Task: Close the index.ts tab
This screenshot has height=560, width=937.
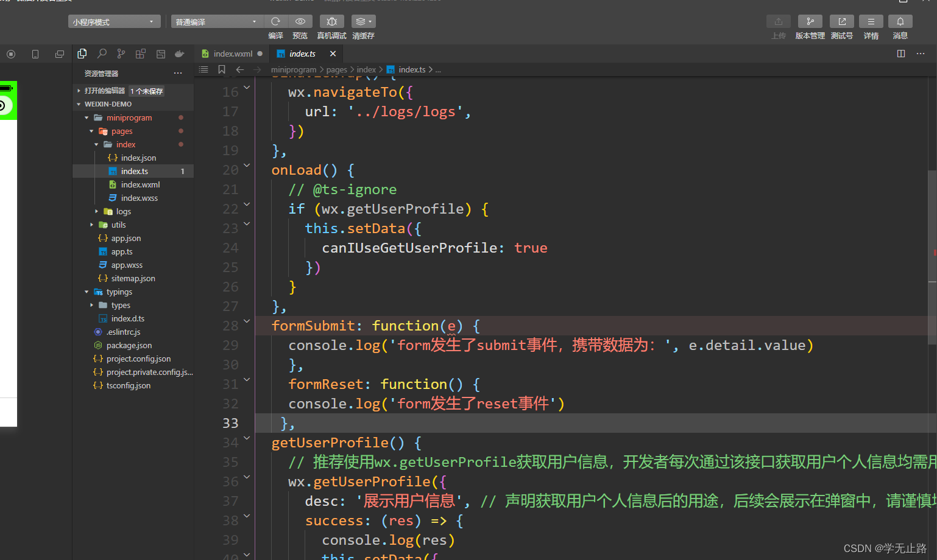Action: (x=333, y=54)
